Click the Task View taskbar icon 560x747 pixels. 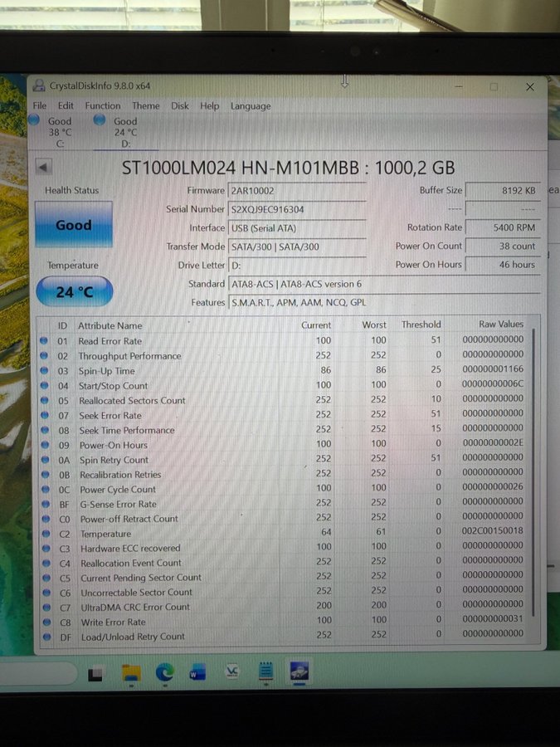click(x=96, y=674)
